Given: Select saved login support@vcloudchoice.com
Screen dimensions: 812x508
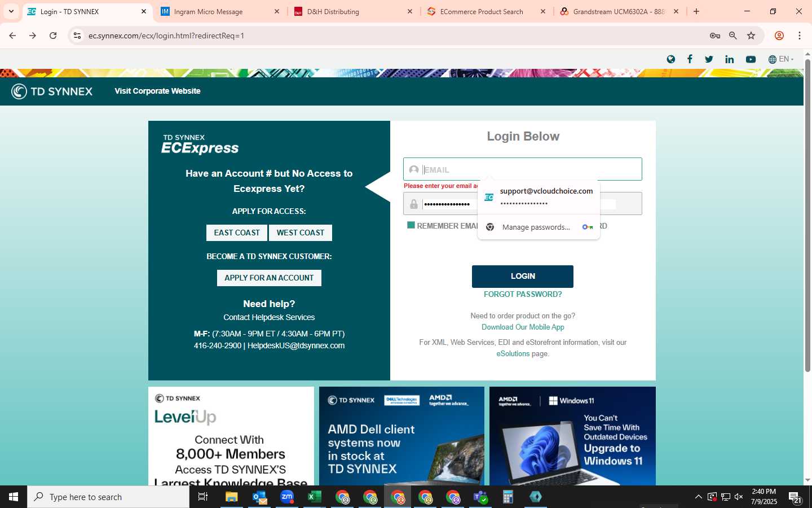Looking at the screenshot, I should (539, 196).
